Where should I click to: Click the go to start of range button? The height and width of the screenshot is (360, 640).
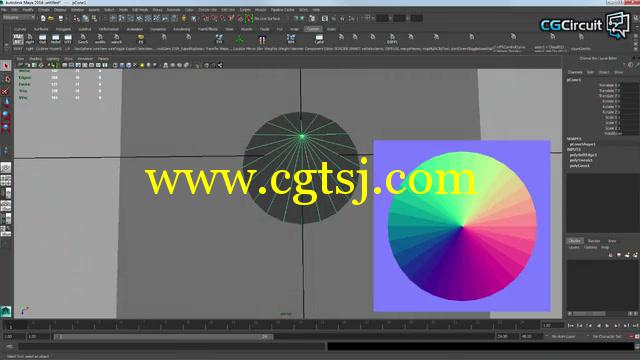(571, 326)
